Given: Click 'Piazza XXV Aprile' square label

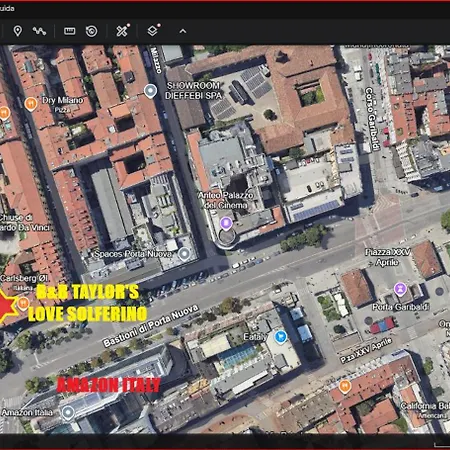Looking at the screenshot, I should (387, 257).
